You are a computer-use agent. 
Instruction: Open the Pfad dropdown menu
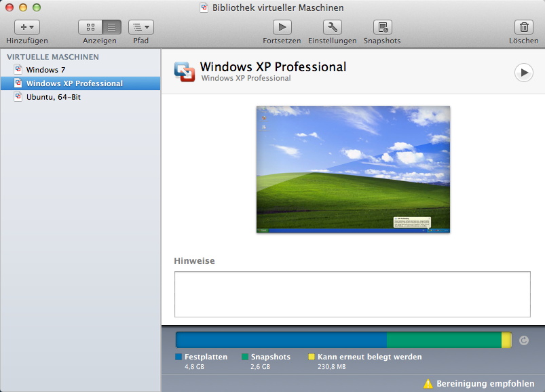click(140, 27)
